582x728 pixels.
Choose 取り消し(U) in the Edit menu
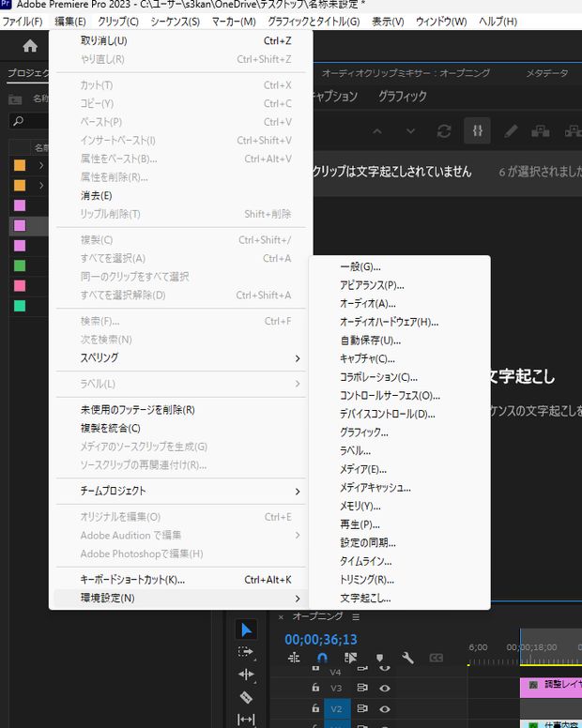180,41
